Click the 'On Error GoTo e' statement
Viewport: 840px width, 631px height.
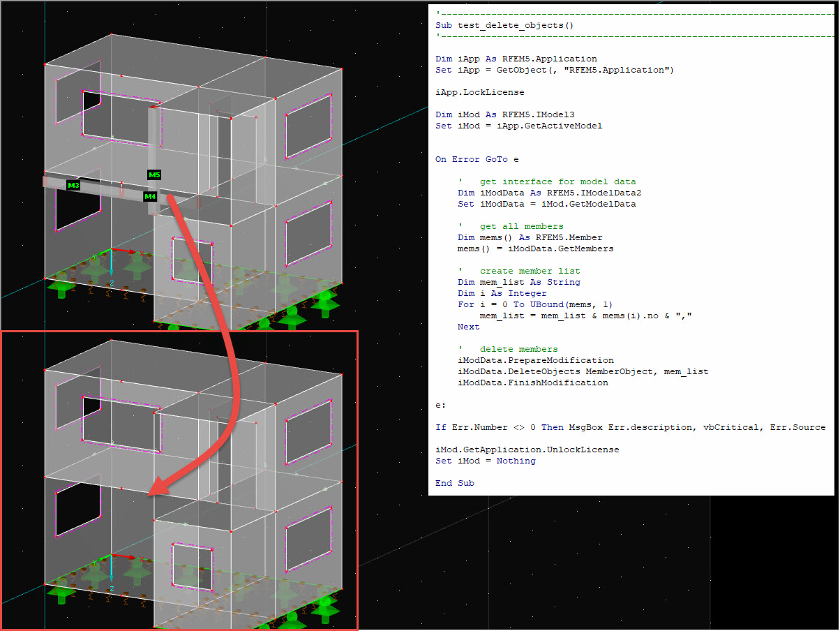(x=477, y=159)
